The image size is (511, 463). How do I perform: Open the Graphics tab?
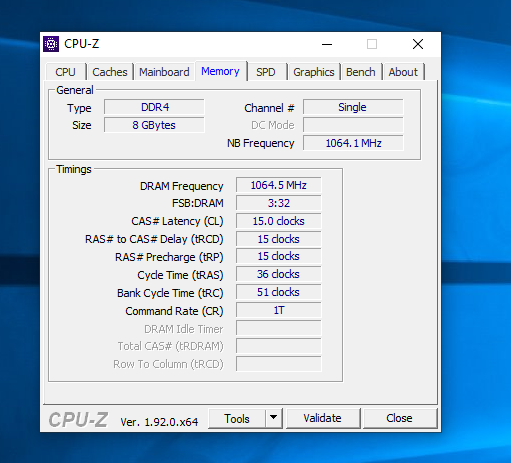coord(314,72)
